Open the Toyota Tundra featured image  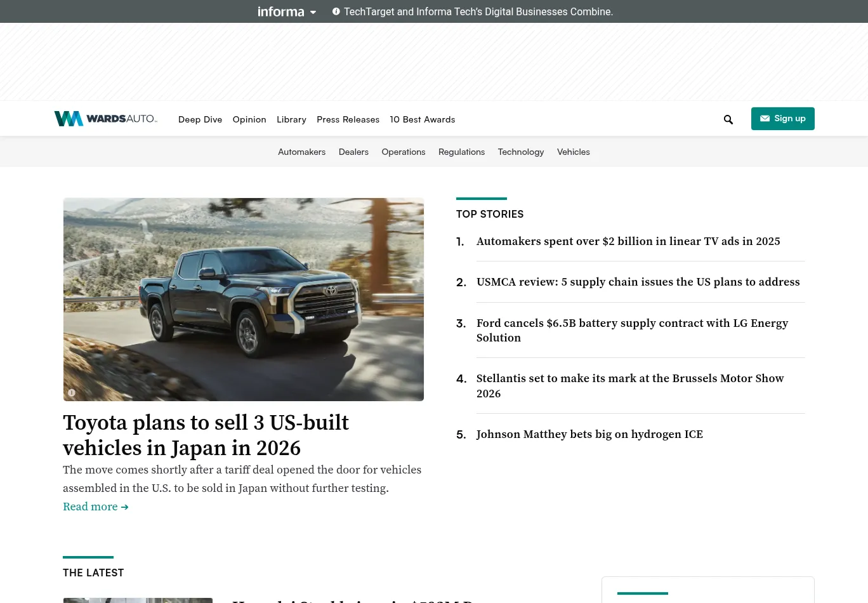pyautogui.click(x=243, y=299)
